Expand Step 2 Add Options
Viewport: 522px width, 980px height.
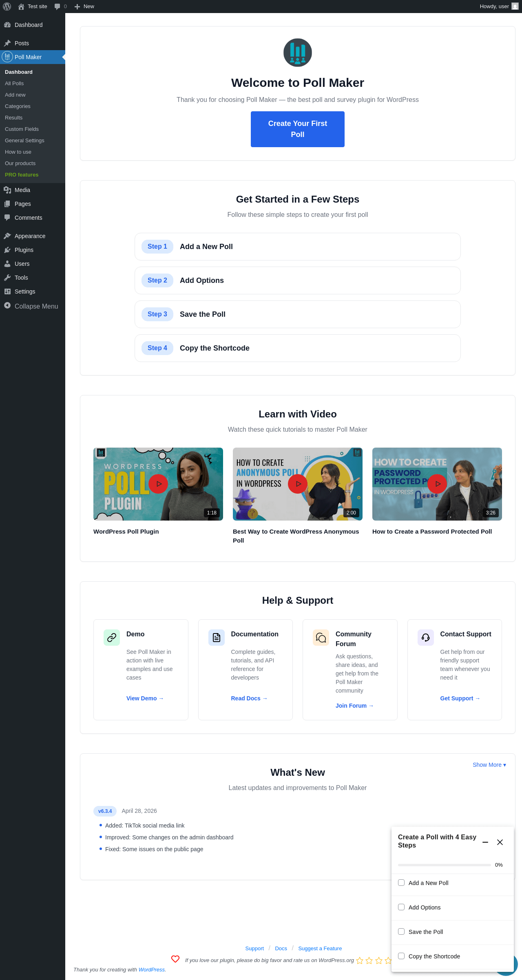[x=298, y=280]
